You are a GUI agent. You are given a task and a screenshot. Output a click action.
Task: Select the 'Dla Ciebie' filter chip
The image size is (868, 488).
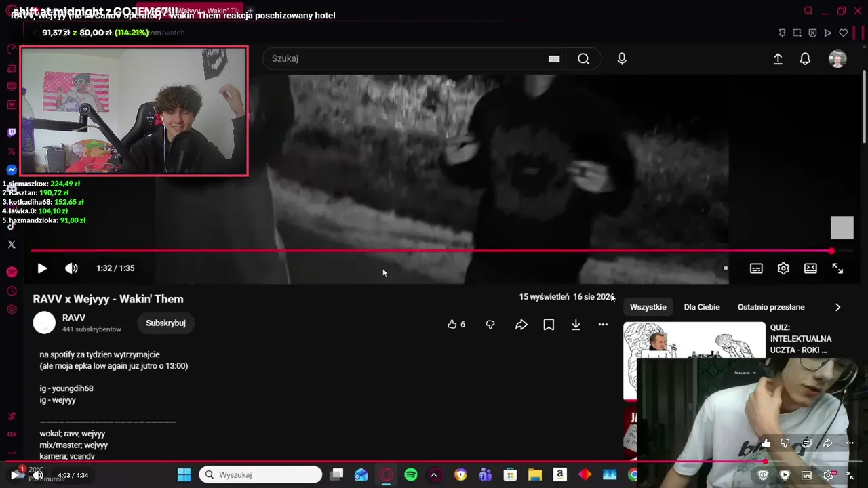click(702, 307)
